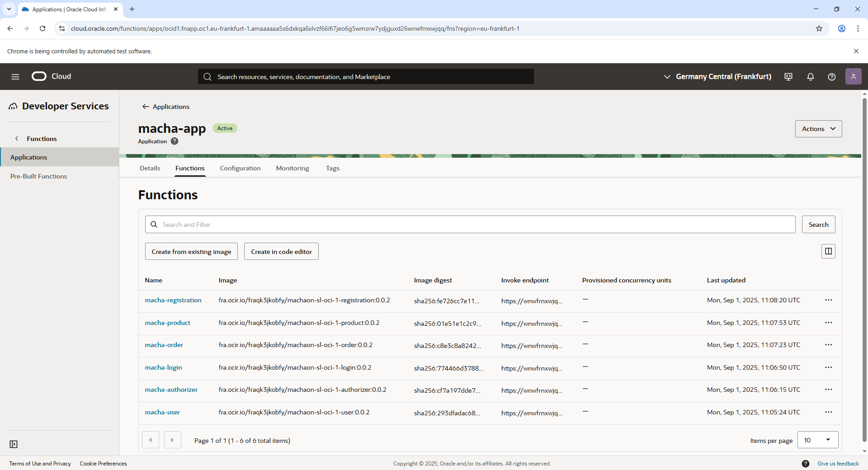868x470 pixels.
Task: Select Pre-Built Functions in sidebar
Action: coord(38,176)
